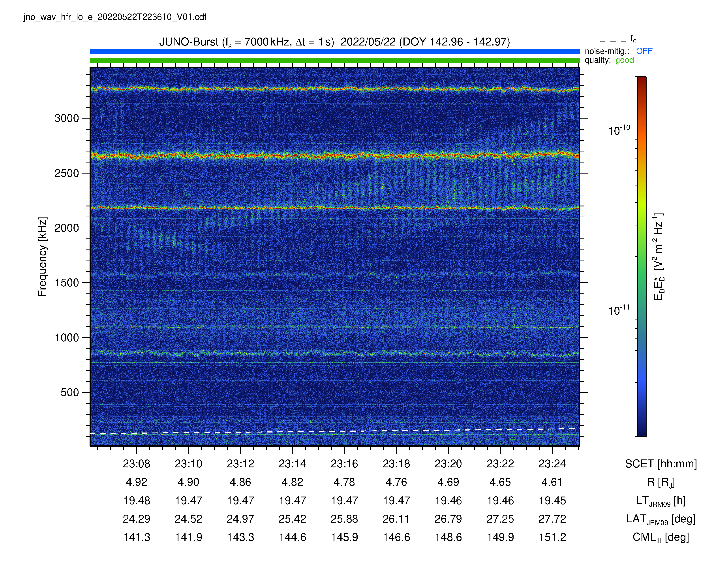Click the 4.61 R value under 23:24
This screenshot has width=728, height=563.
pyautogui.click(x=552, y=482)
